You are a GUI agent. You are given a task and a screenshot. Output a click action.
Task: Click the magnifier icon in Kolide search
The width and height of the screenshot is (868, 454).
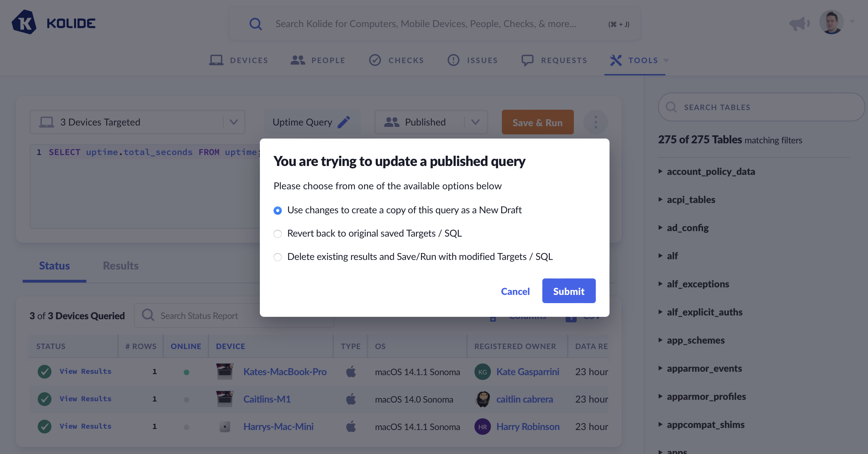pyautogui.click(x=255, y=24)
